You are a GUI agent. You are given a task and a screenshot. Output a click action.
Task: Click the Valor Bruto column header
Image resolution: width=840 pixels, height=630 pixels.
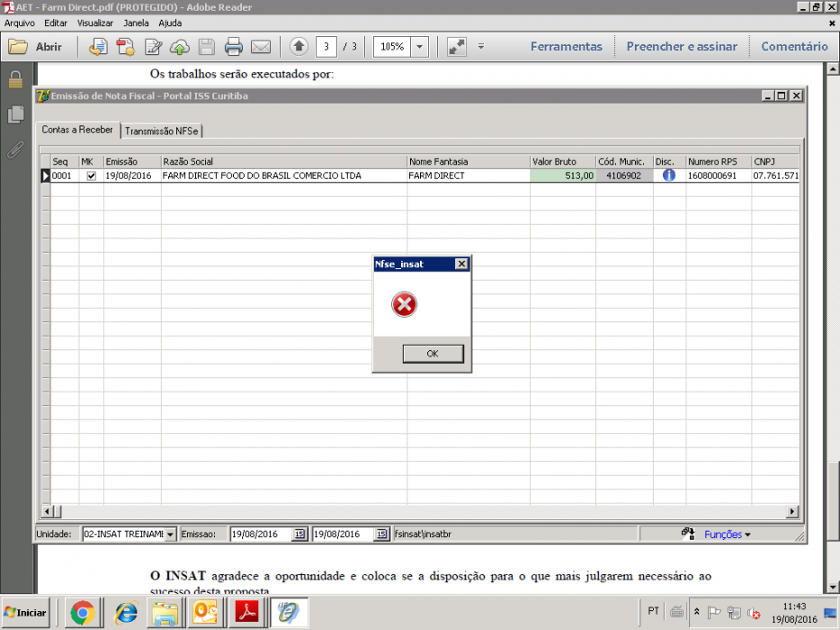(x=562, y=161)
